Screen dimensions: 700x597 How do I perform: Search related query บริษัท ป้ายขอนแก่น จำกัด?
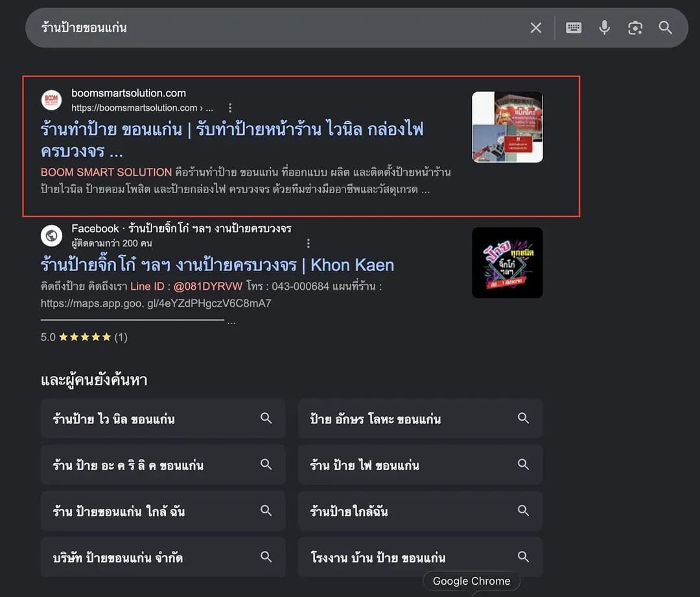163,557
